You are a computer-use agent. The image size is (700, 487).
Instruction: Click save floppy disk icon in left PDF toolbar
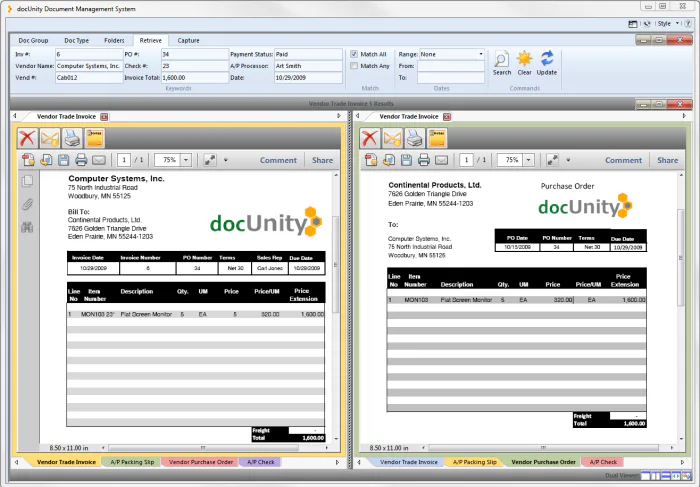tap(63, 160)
